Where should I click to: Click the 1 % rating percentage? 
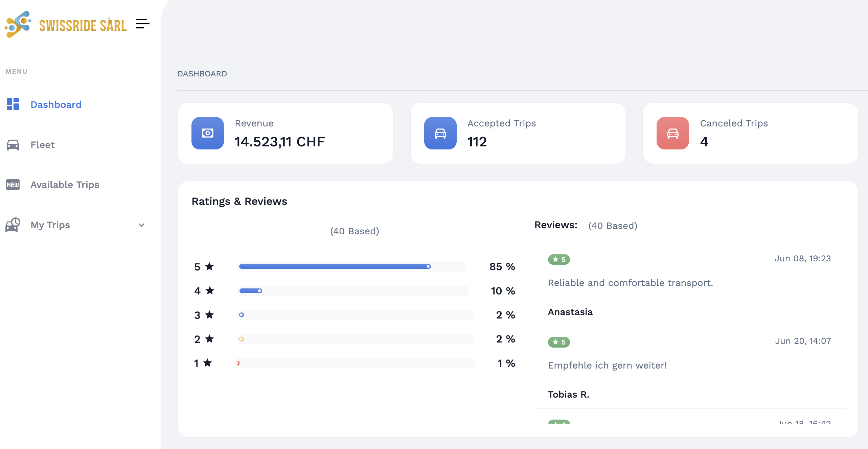[x=506, y=363]
